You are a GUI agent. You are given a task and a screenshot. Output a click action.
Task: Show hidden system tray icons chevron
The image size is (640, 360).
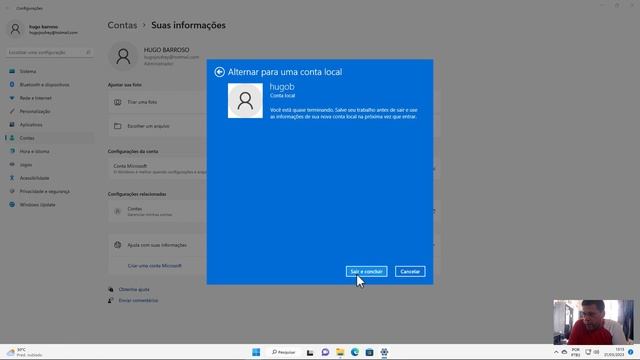tap(556, 352)
